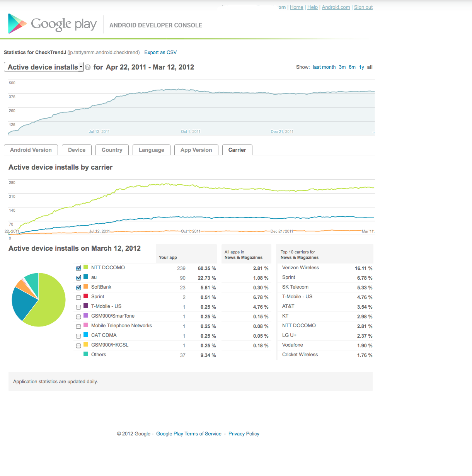The image size is (472, 476).
Task: Click the T-Mobile purple color swatch
Action: [x=86, y=306]
